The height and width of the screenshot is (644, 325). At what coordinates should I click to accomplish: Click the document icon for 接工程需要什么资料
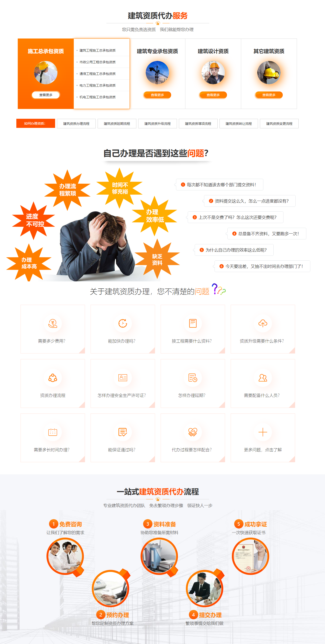coord(193,323)
